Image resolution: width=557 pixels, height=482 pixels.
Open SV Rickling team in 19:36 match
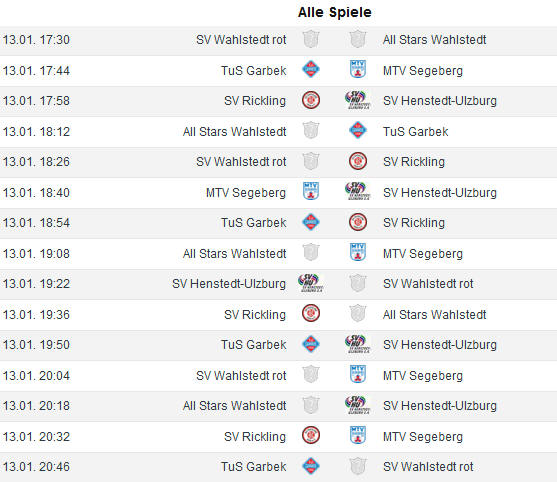[x=255, y=315]
